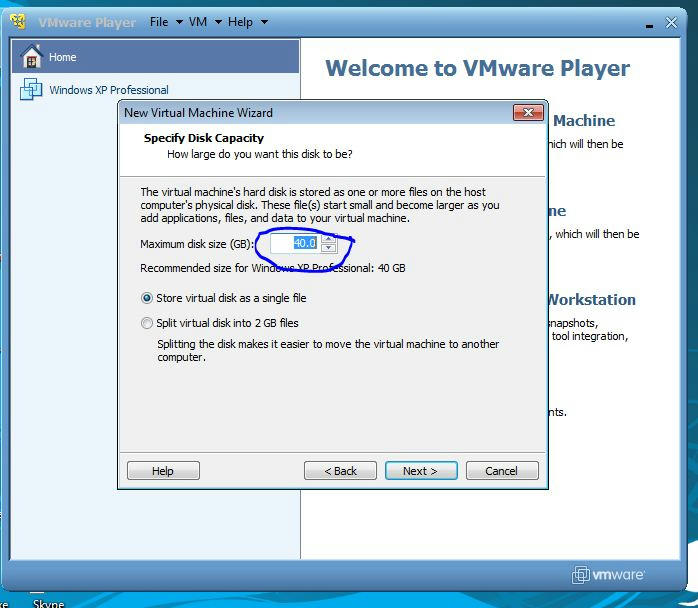
Task: Select Windows XP Professional in the VM list
Action: pyautogui.click(x=155, y=89)
